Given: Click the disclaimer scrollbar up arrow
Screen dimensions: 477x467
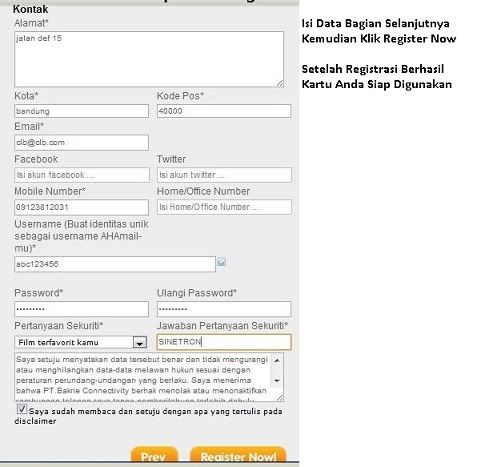Looking at the screenshot, I should (277, 361).
